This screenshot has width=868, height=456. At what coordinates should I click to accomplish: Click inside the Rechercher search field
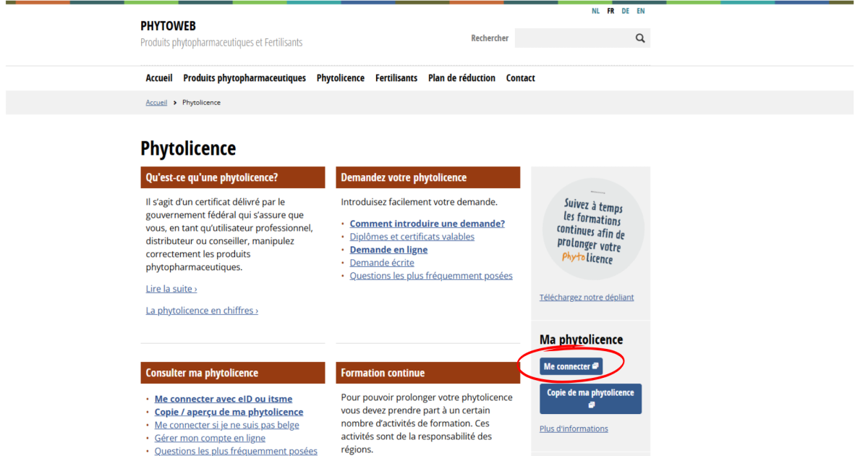(x=573, y=38)
